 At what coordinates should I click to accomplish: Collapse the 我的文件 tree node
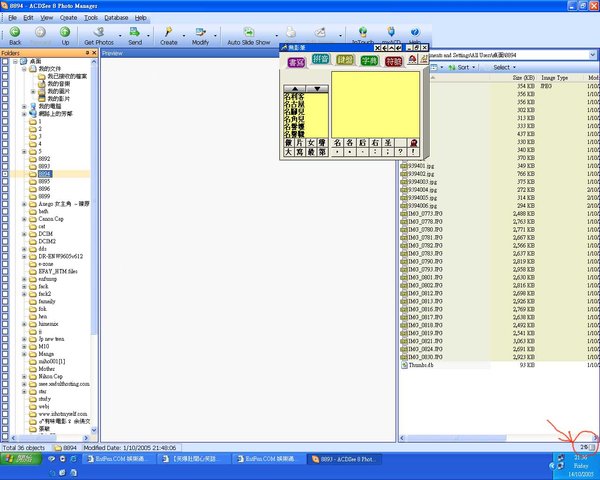(x=24, y=69)
